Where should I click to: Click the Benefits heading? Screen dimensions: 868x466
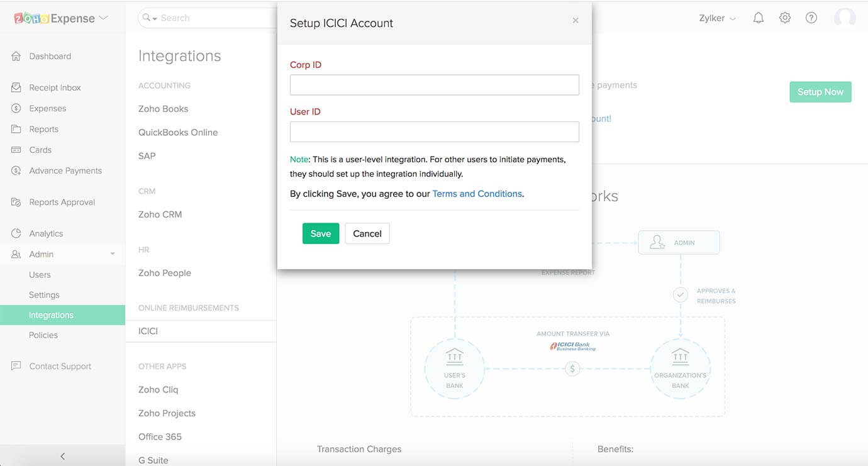tap(615, 449)
